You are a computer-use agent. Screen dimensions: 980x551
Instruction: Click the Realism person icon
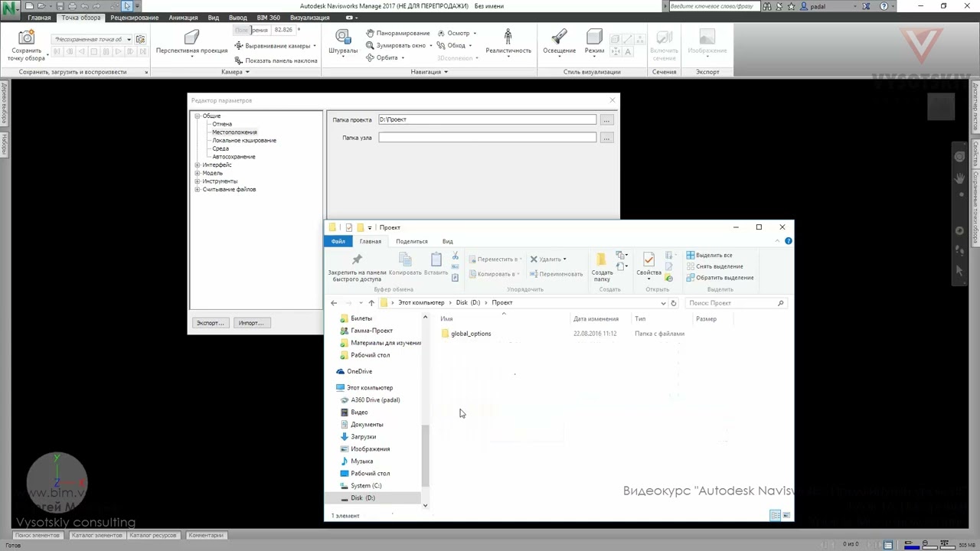click(508, 37)
